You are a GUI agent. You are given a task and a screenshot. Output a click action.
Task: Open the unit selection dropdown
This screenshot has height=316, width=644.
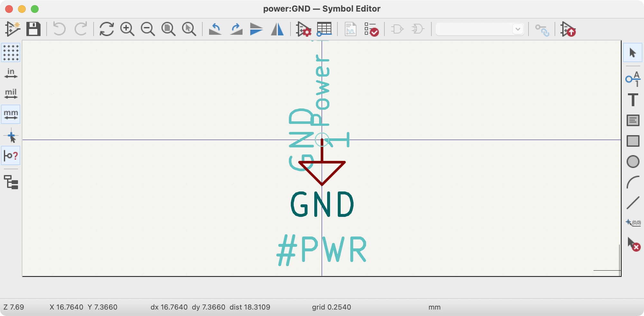point(518,29)
